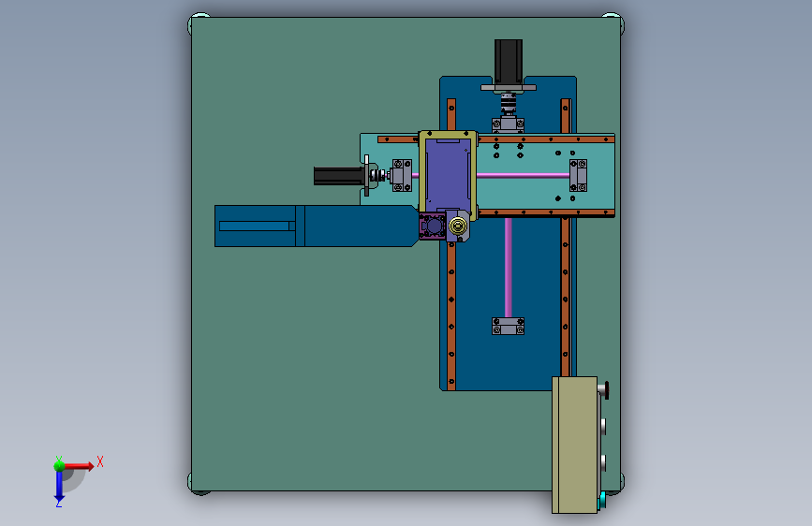The image size is (812, 526).
Task: Click the red X axis arrow of the triad
Action: pos(81,466)
